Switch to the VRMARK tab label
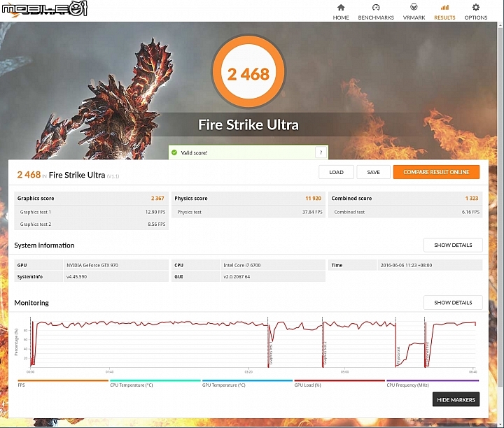This screenshot has width=504, height=428. click(x=414, y=17)
